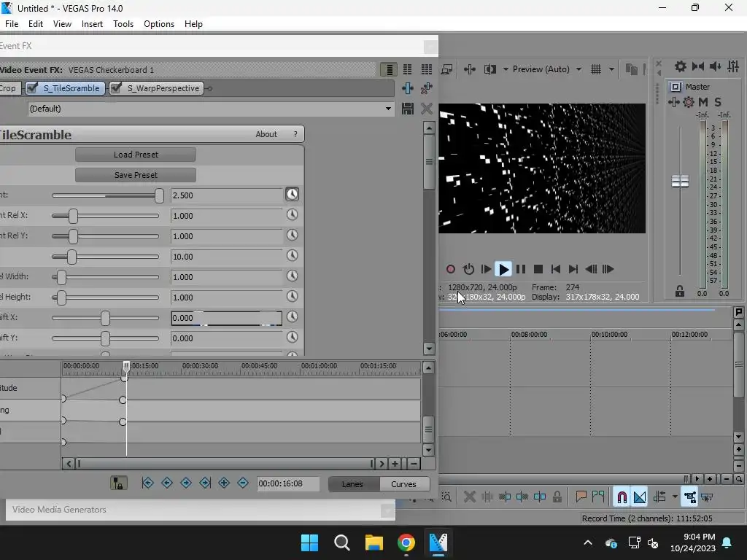Pause the preview playback
Viewport: 747px width, 560px height.
tap(521, 269)
